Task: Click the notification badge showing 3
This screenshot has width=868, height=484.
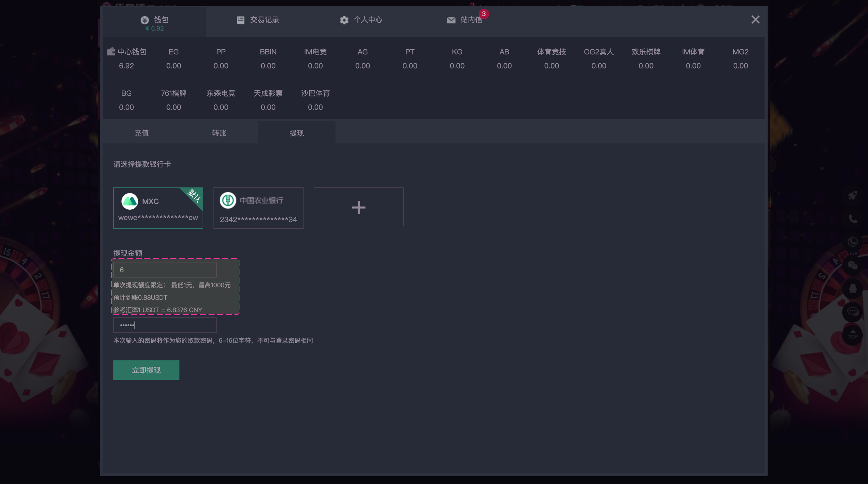Action: 484,14
